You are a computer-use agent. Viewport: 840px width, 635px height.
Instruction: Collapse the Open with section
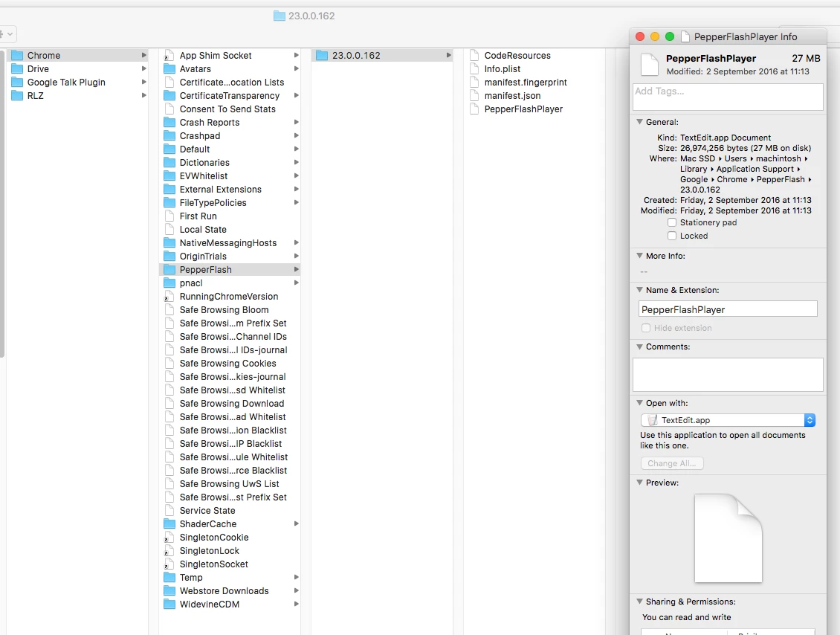pyautogui.click(x=639, y=402)
